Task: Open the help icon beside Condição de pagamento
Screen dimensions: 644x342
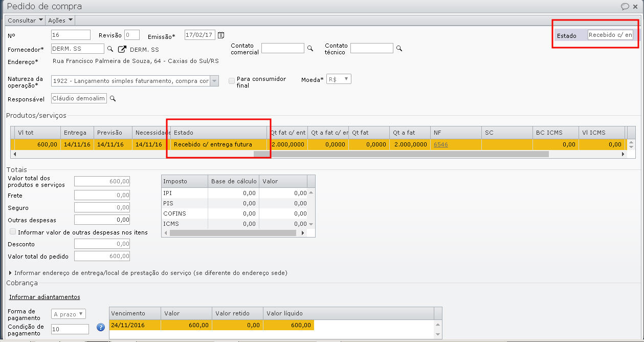Action: click(101, 327)
